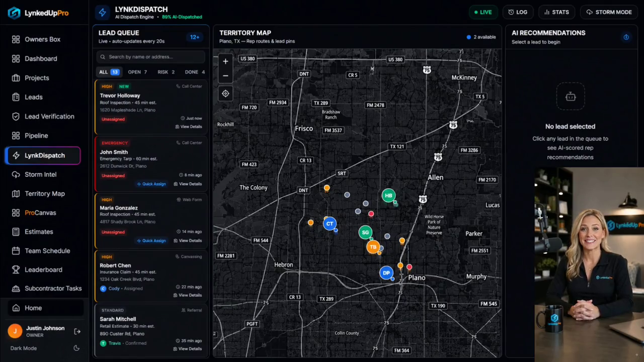Open Lead Verification page

pyautogui.click(x=49, y=116)
